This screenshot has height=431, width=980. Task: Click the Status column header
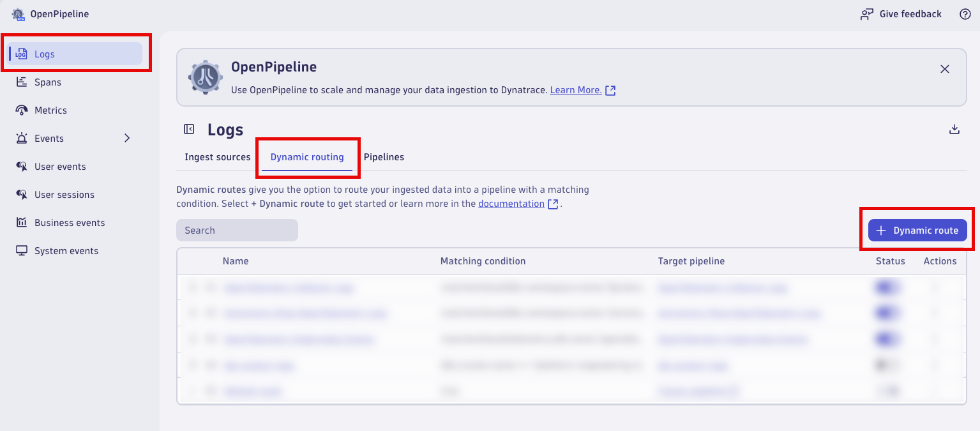coord(891,261)
